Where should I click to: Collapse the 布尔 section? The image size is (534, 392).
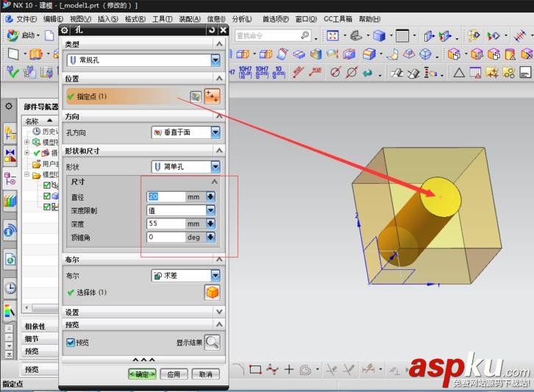[x=219, y=260]
